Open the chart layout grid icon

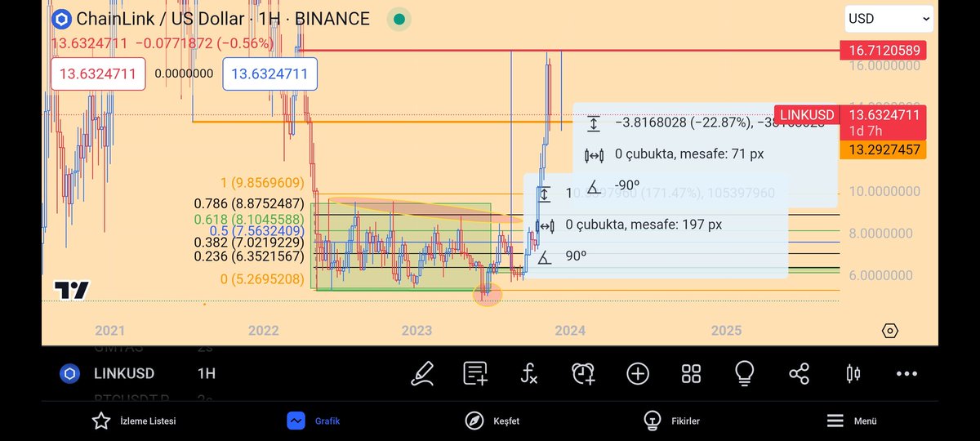click(x=691, y=374)
